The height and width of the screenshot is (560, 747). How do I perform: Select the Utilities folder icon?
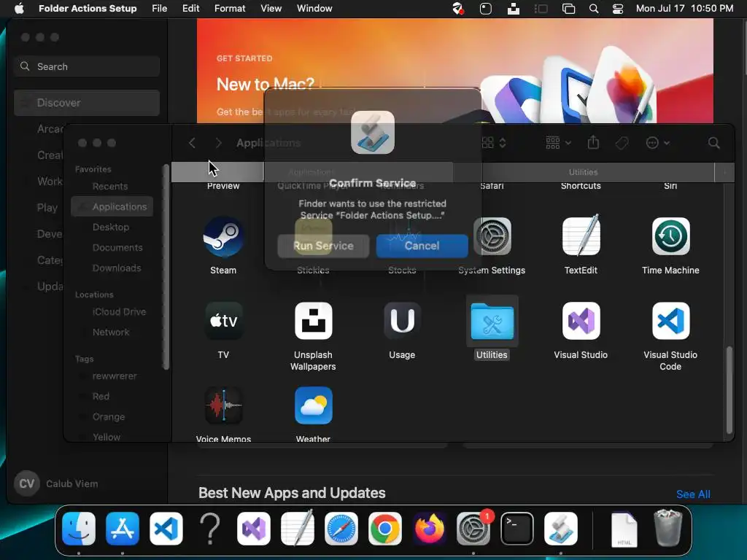click(492, 321)
